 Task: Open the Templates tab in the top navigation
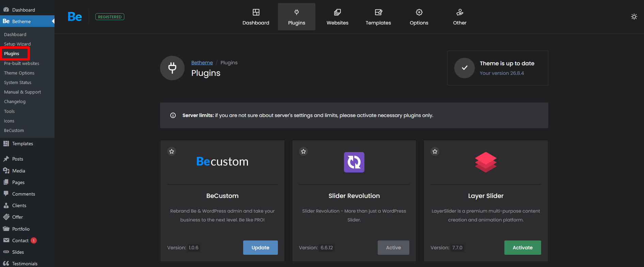point(378,17)
